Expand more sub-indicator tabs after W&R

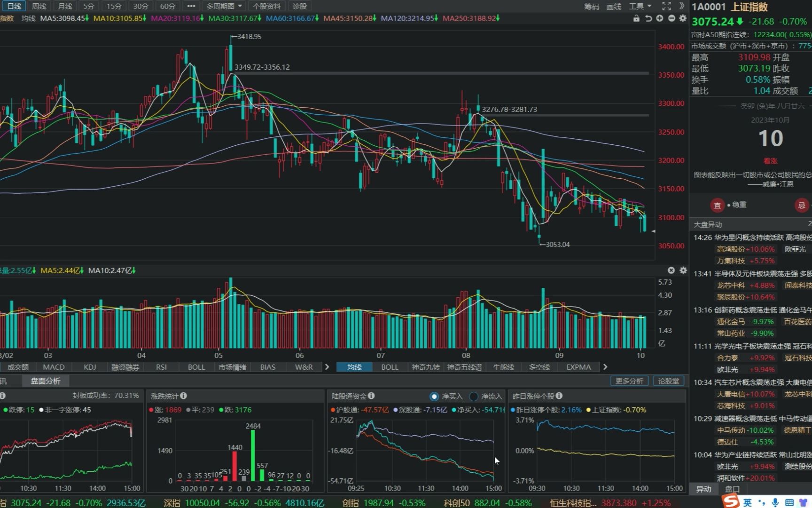(327, 367)
